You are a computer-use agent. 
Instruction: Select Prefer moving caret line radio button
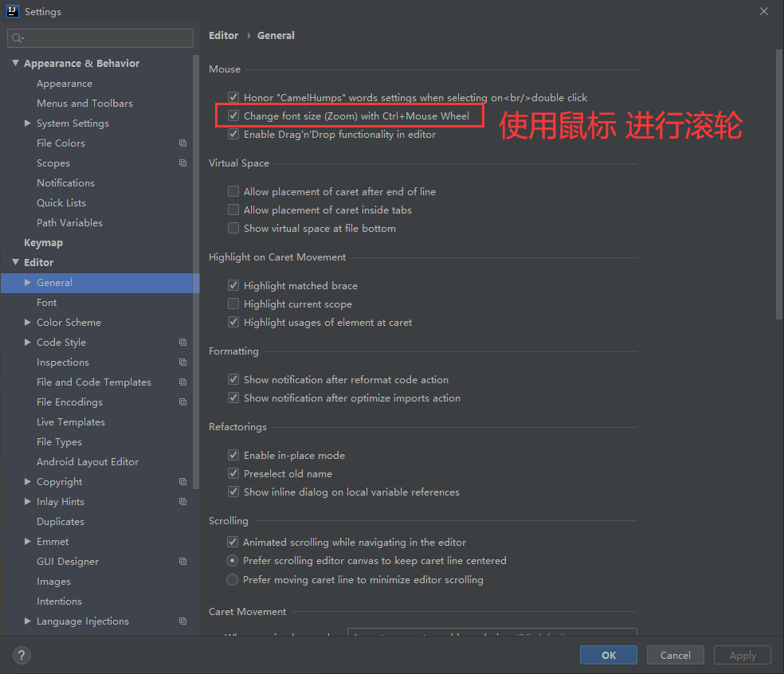coord(232,579)
